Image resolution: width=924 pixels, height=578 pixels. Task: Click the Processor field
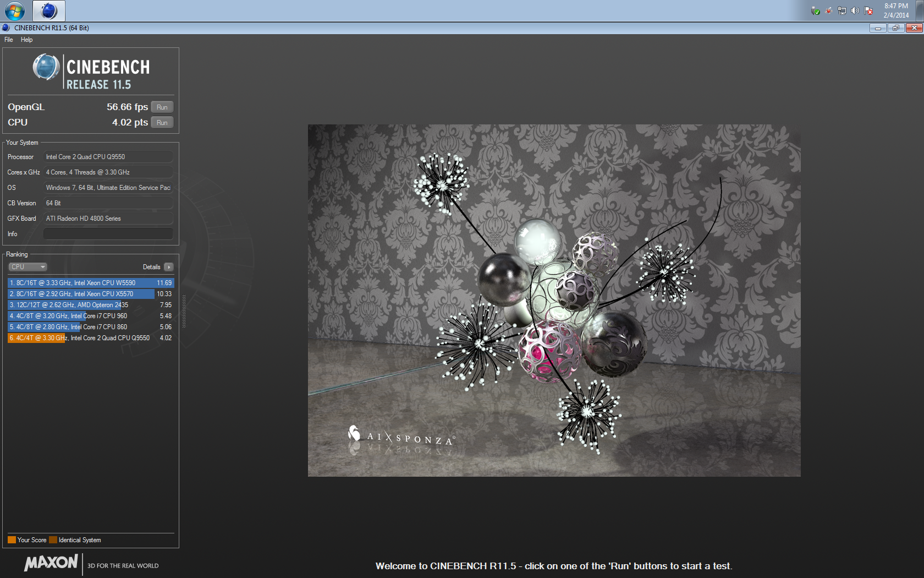[x=108, y=157]
